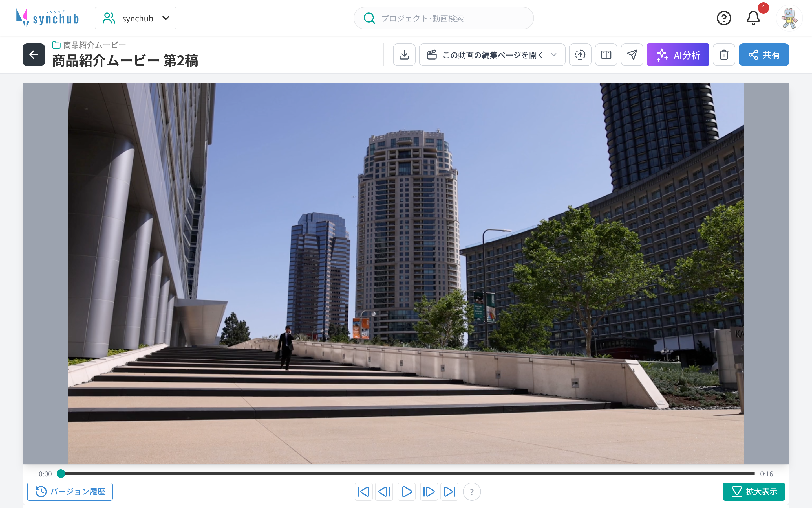Viewport: 812px width, 508px height.
Task: Click the 共有 share button
Action: point(764,55)
